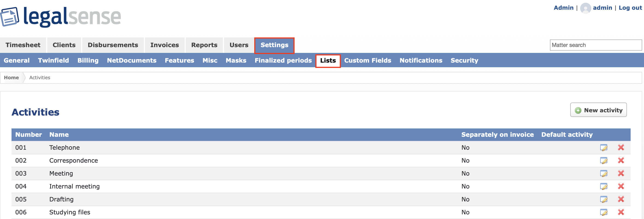644x219 pixels.
Task: Open Custom Fields submenu
Action: pyautogui.click(x=367, y=60)
